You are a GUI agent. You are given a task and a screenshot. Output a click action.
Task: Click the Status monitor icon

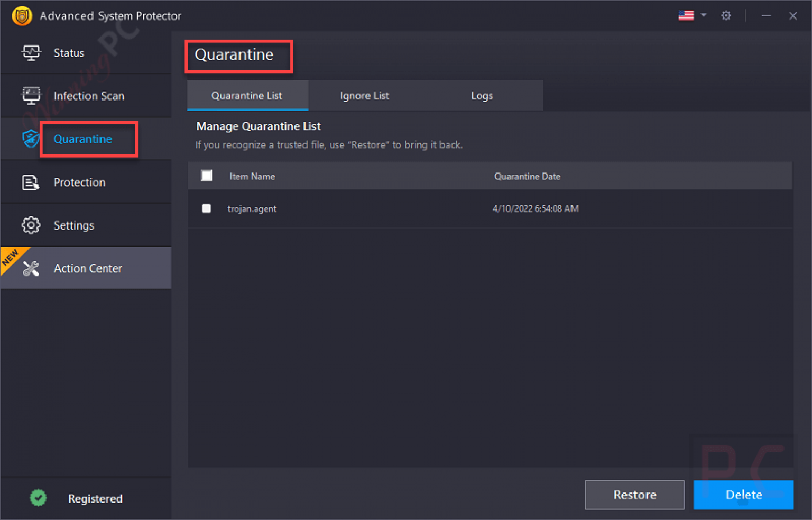[31, 53]
